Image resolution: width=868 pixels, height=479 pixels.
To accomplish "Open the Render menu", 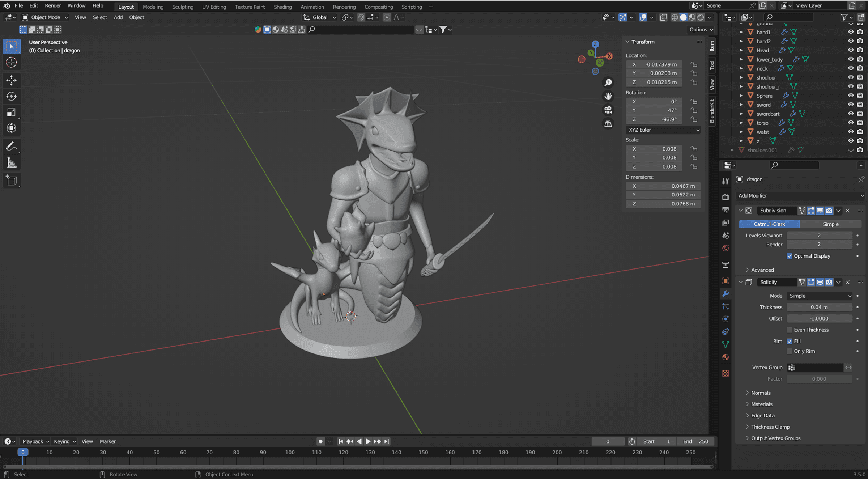I will point(52,5).
